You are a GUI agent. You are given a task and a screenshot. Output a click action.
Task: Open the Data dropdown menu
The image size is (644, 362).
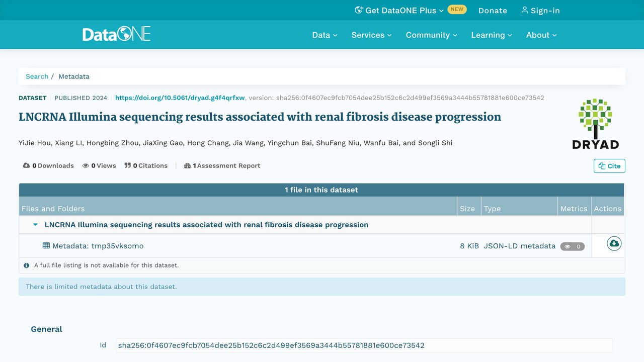pyautogui.click(x=325, y=35)
